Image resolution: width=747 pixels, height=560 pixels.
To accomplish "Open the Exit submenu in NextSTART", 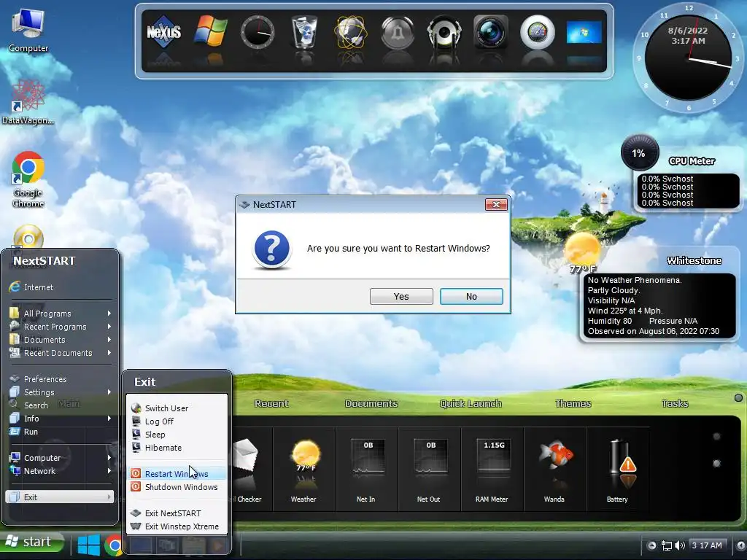I will (x=60, y=497).
